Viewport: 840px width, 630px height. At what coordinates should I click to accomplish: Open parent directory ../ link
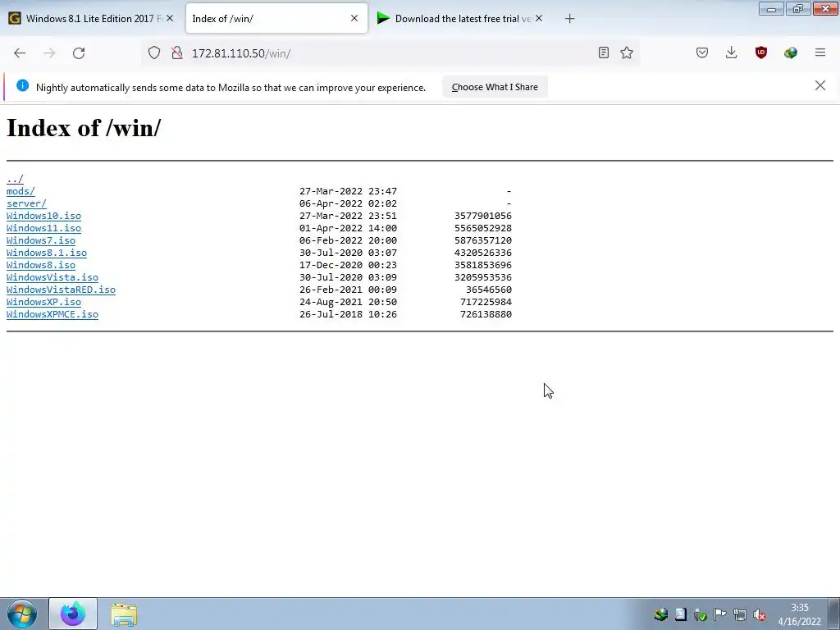15,179
